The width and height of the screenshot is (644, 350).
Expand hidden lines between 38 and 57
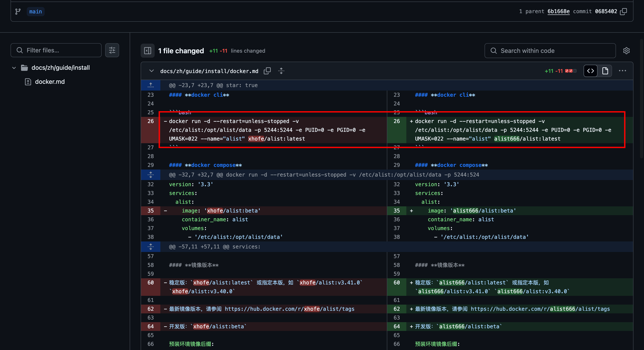pyautogui.click(x=150, y=247)
